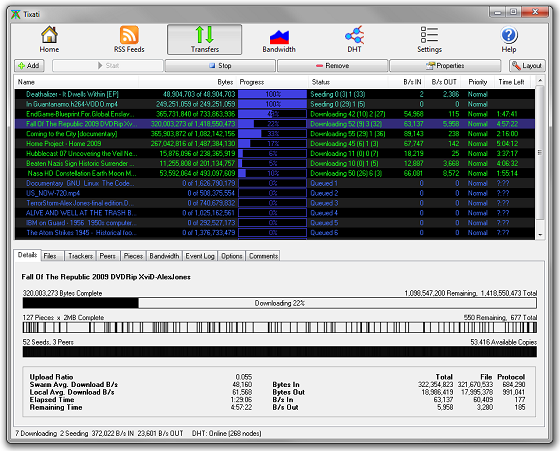This screenshot has width=560, height=451.
Task: Stop the selected transfer
Action: 220,66
